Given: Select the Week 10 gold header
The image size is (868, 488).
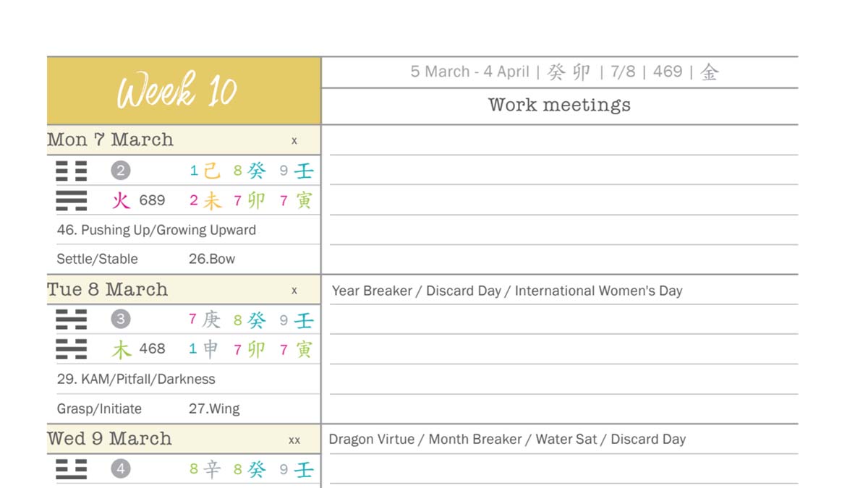Looking at the screenshot, I should [x=184, y=90].
